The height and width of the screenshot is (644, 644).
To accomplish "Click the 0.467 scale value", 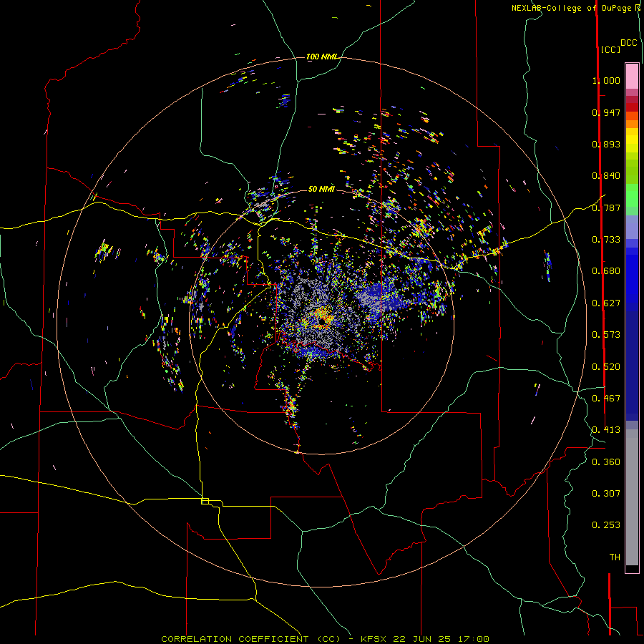I will (x=606, y=399).
